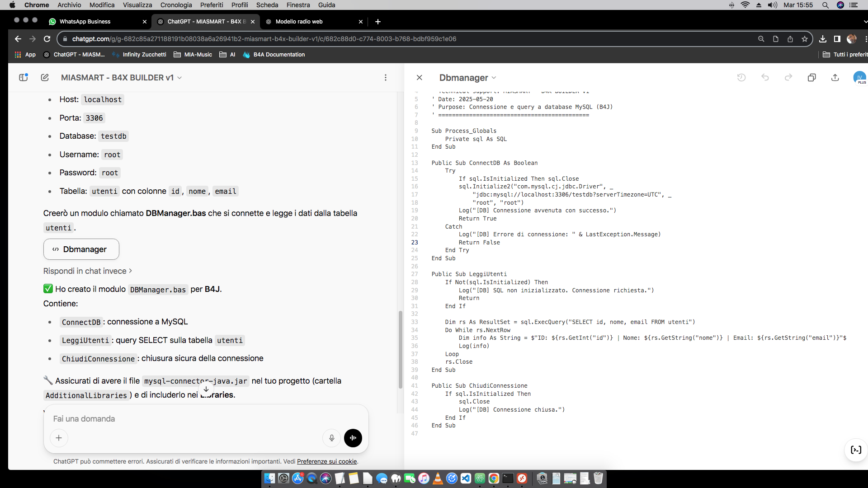Viewport: 868px width, 488px height.
Task: Focus the Fai una domanda input
Action: (x=206, y=419)
